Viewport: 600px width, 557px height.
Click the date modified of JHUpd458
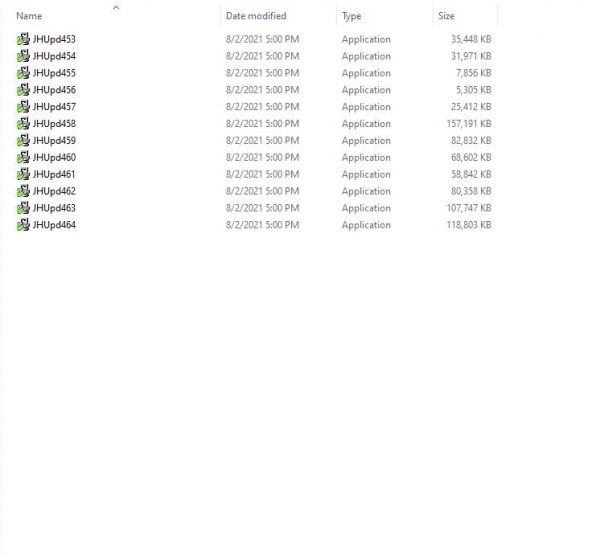(x=262, y=124)
